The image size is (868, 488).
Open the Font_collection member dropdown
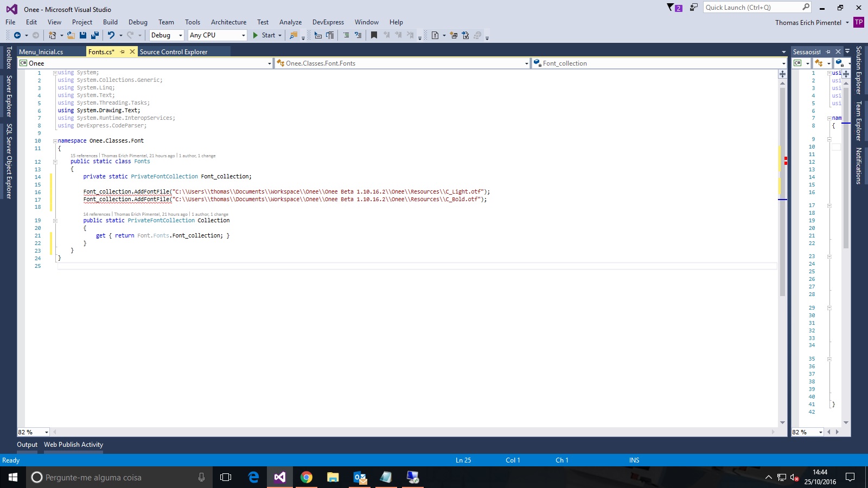tap(659, 63)
